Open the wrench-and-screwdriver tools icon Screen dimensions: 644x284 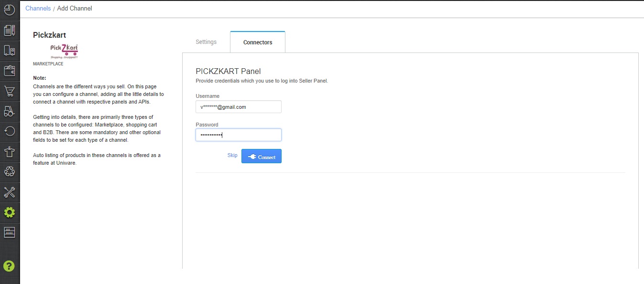pyautogui.click(x=10, y=192)
